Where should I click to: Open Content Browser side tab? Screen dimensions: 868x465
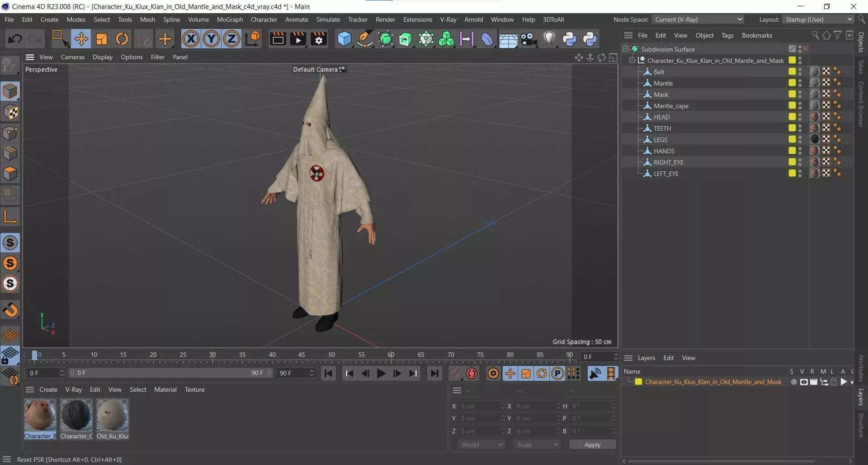point(861,104)
